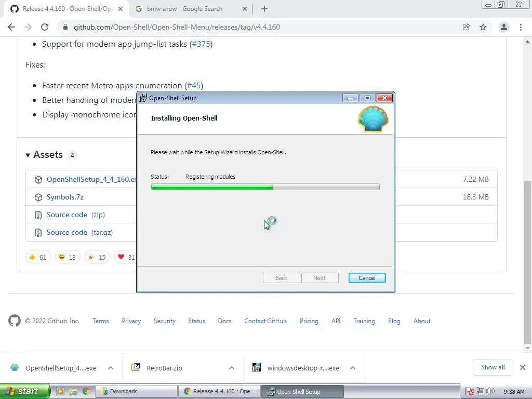
Task: Launch Chrome from quick launch icon
Action: click(x=86, y=391)
